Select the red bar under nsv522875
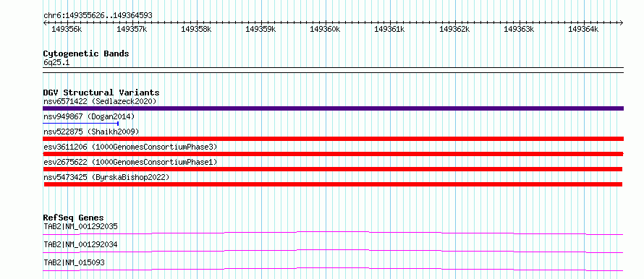644x279 pixels. pyautogui.click(x=333, y=139)
